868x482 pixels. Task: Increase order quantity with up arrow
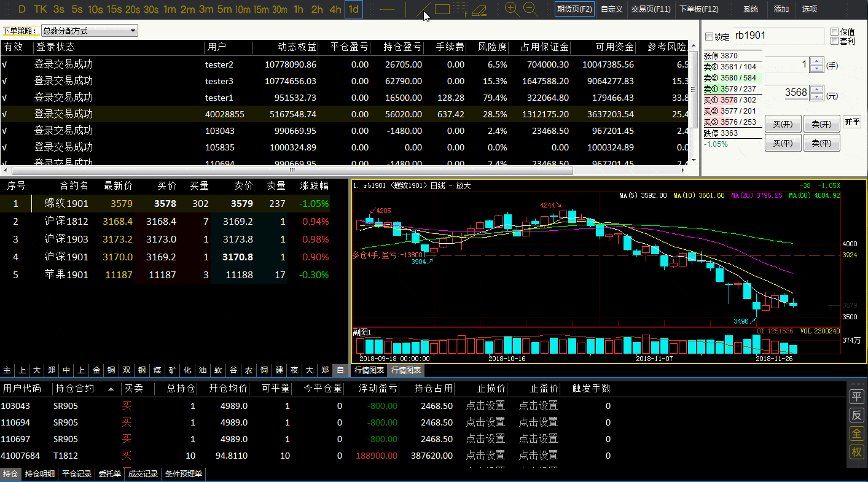[x=816, y=61]
